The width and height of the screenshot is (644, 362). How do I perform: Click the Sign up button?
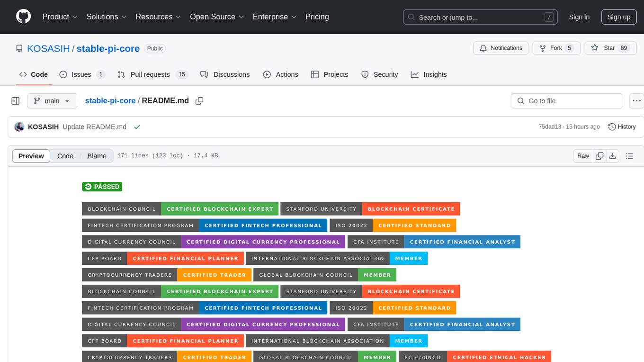click(619, 17)
